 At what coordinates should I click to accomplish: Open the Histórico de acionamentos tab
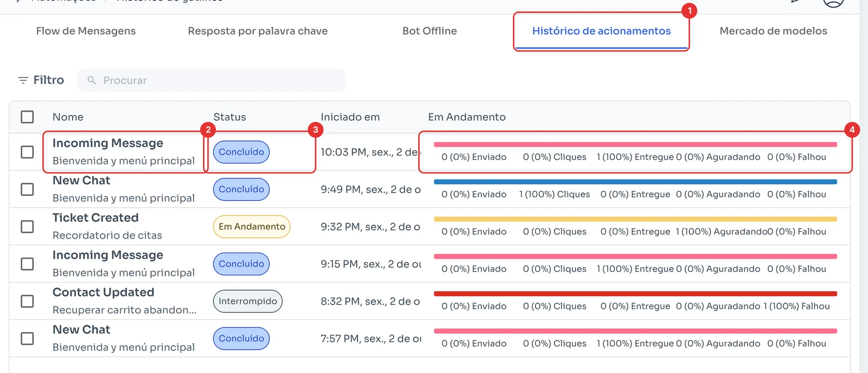(x=601, y=31)
